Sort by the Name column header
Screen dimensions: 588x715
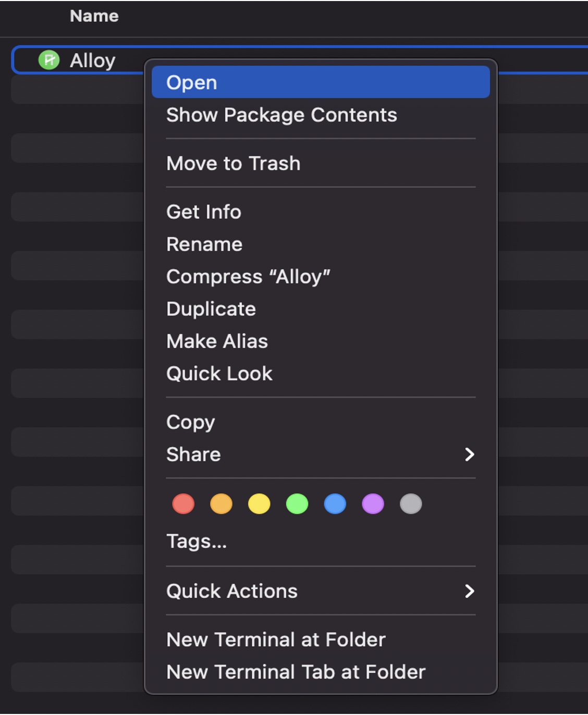coord(94,16)
